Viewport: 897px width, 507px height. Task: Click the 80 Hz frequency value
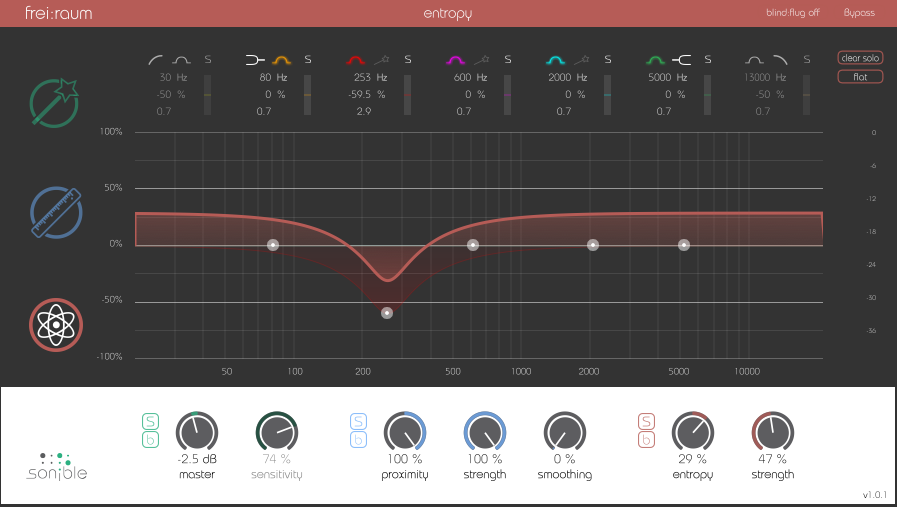273,77
